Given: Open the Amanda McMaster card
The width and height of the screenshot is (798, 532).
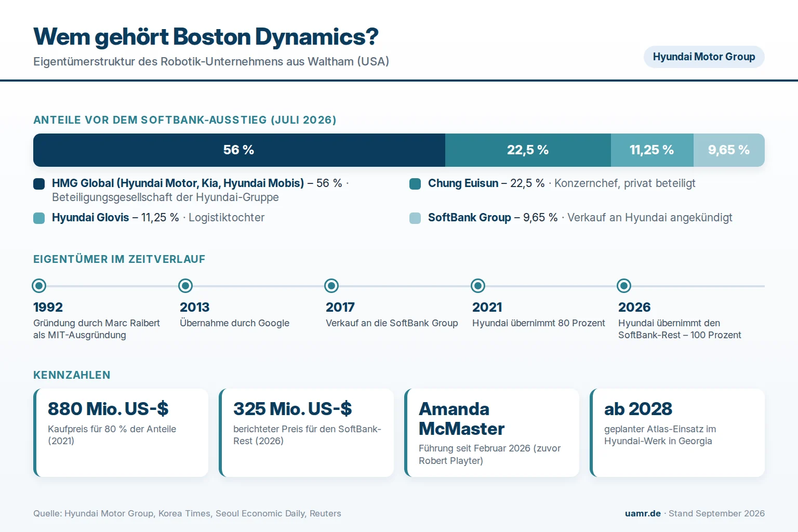Looking at the screenshot, I should [x=492, y=433].
